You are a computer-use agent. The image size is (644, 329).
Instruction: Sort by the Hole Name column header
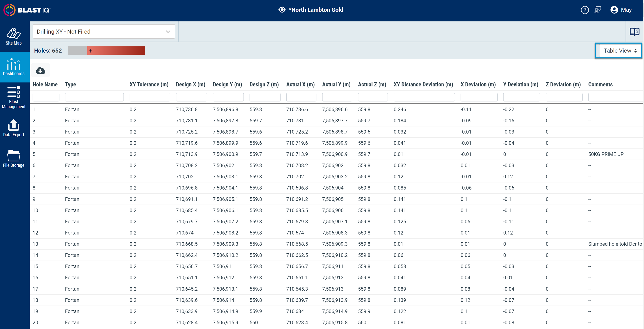click(45, 84)
